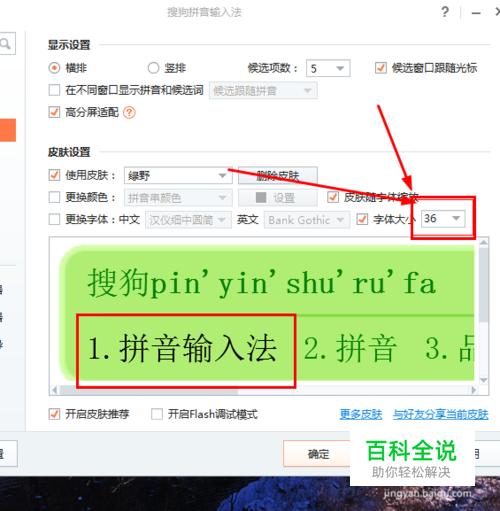Toggle 候选窗口跟随光标 checkbox

pos(381,68)
